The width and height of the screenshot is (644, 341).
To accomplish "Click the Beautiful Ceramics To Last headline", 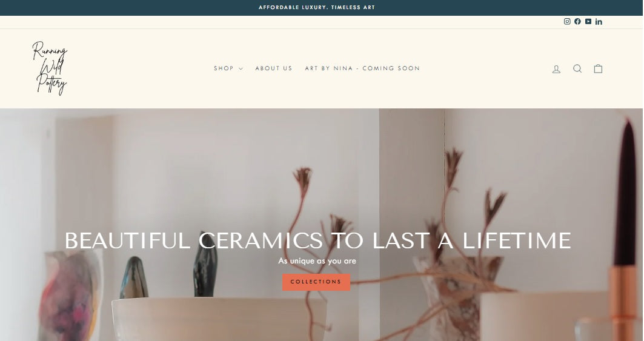I will (317, 240).
